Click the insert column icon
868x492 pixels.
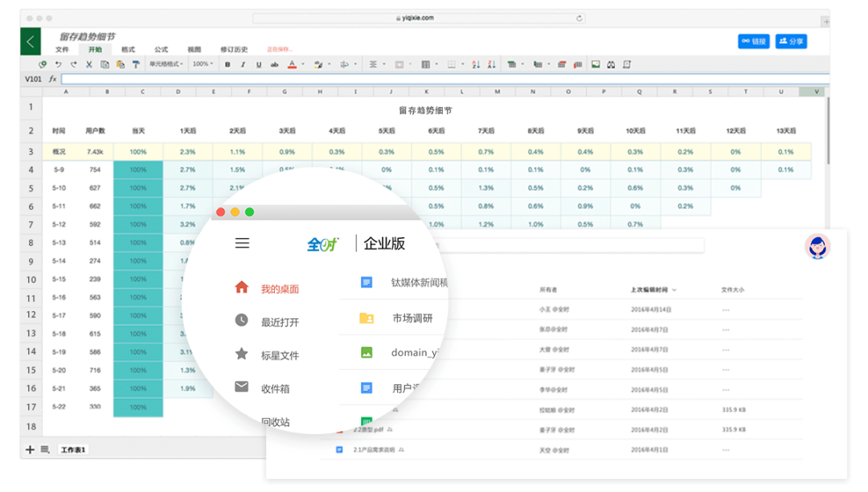pyautogui.click(x=538, y=65)
